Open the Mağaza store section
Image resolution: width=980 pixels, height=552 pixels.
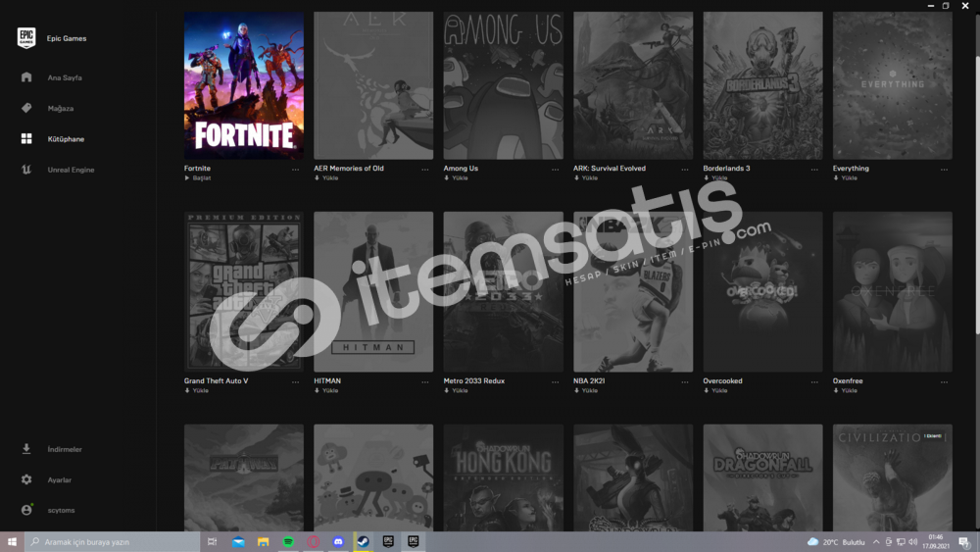(61, 108)
